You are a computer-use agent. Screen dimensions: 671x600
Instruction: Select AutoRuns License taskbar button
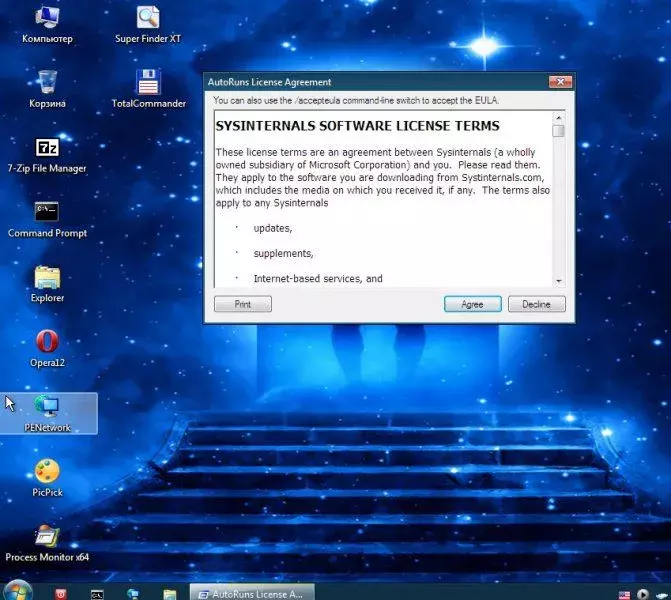tap(252, 593)
